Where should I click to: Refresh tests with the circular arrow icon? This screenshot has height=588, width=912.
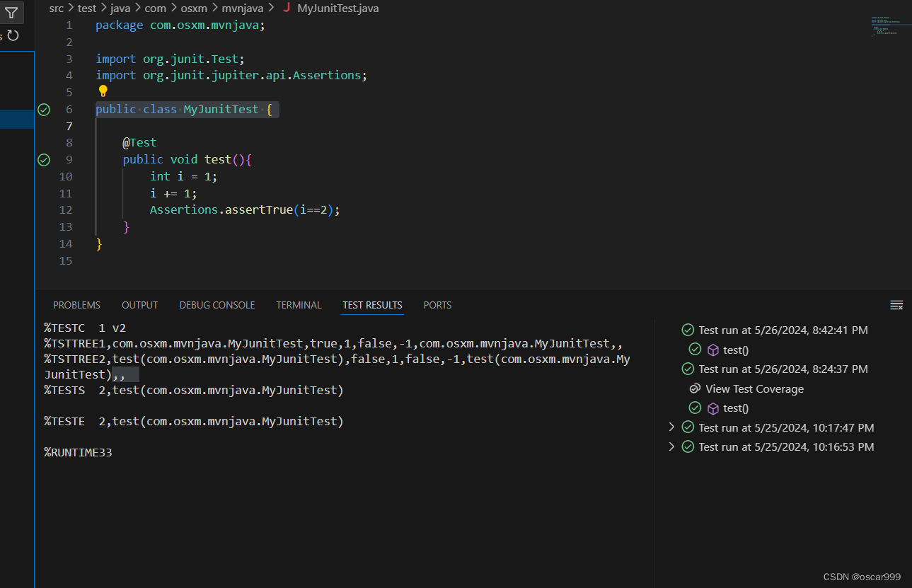(x=12, y=35)
